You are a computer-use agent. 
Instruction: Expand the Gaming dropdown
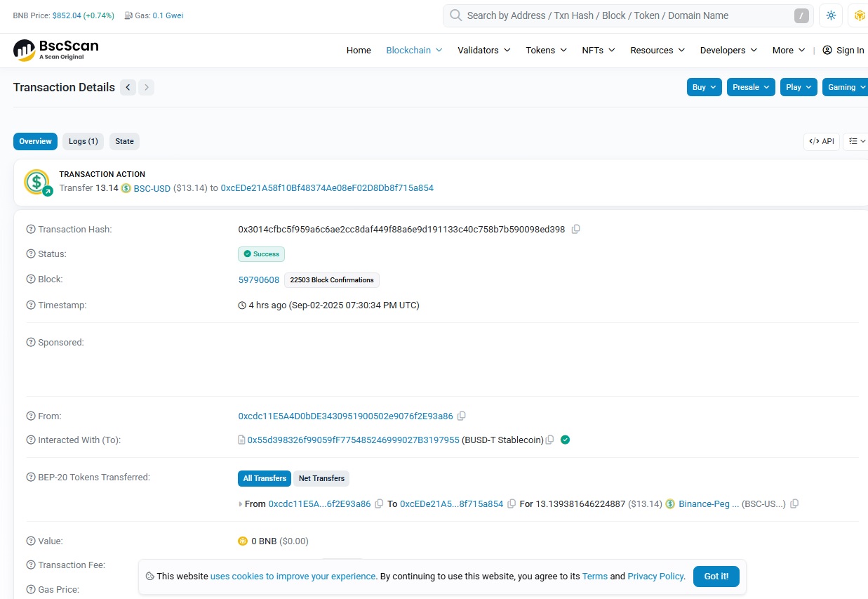(846, 88)
